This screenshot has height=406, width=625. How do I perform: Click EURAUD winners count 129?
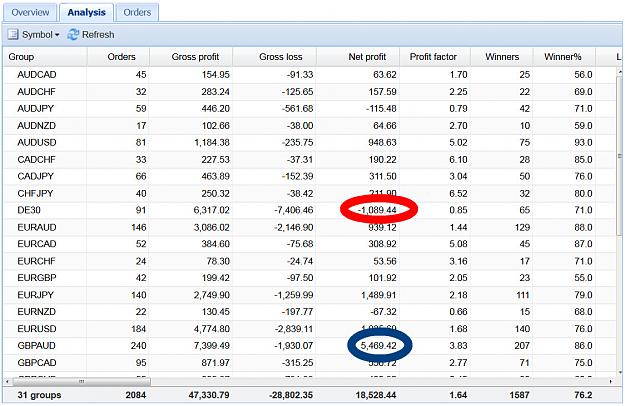pos(522,227)
